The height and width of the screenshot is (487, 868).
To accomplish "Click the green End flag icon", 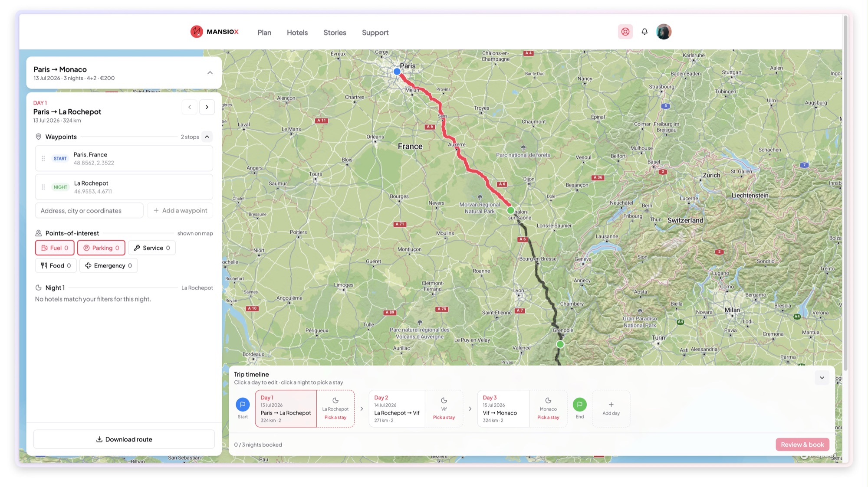I will (x=580, y=405).
